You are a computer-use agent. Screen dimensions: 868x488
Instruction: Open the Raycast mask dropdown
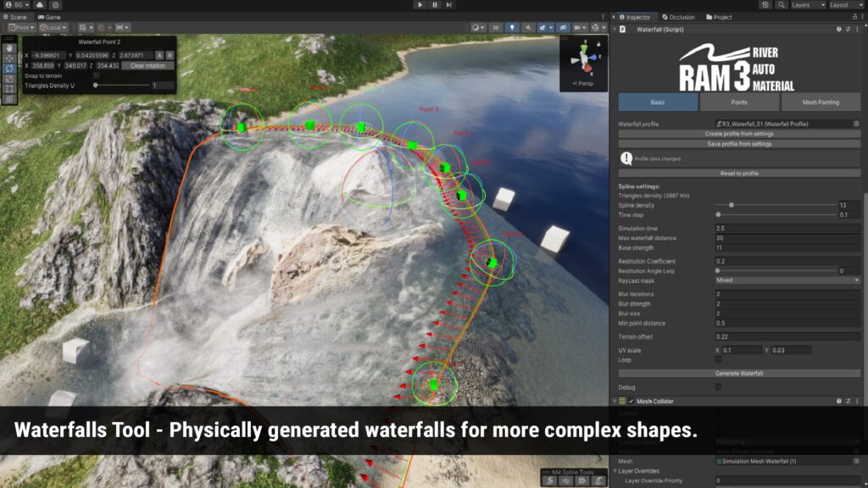click(x=787, y=280)
